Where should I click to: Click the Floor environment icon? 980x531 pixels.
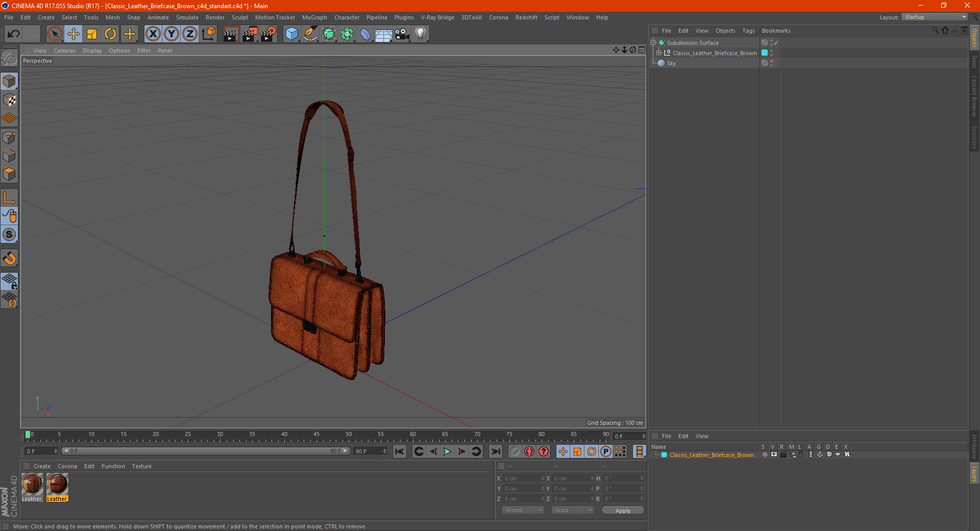coord(384,34)
